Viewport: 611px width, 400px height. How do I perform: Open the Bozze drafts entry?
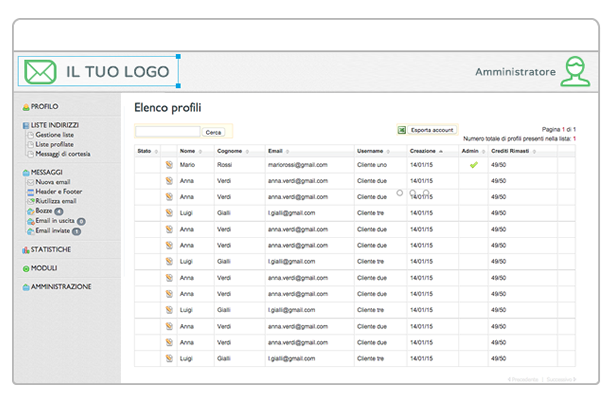pyautogui.click(x=44, y=211)
